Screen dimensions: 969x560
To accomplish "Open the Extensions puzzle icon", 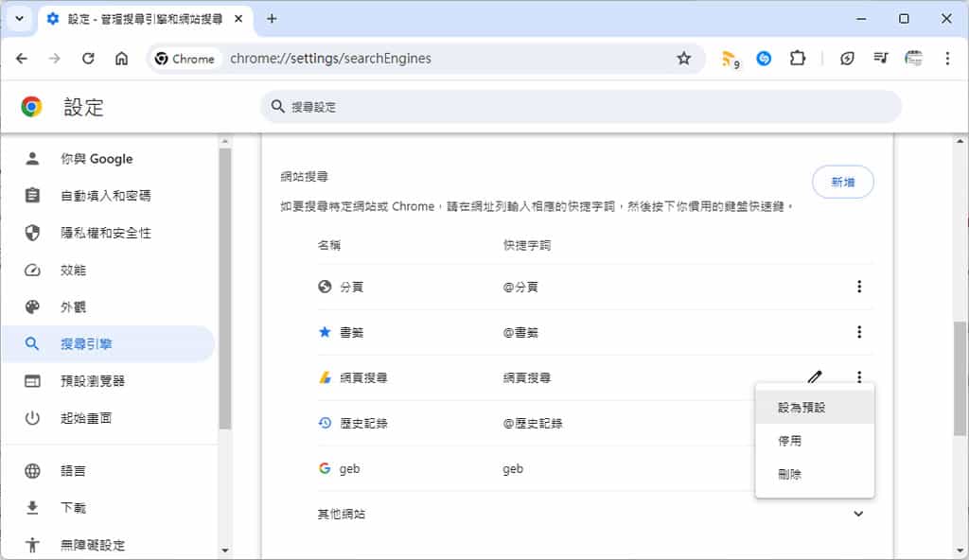I will (797, 59).
